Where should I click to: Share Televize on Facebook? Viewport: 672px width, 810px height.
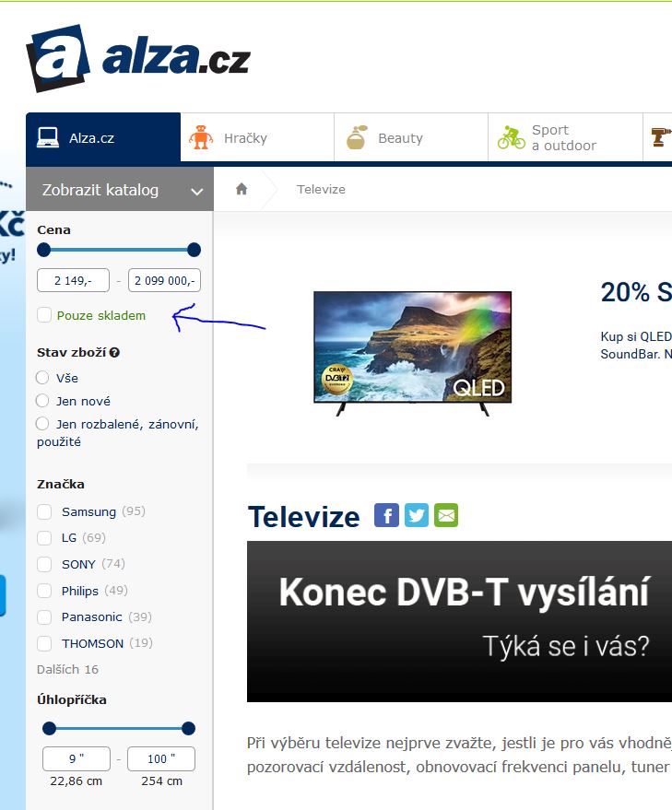point(386,515)
